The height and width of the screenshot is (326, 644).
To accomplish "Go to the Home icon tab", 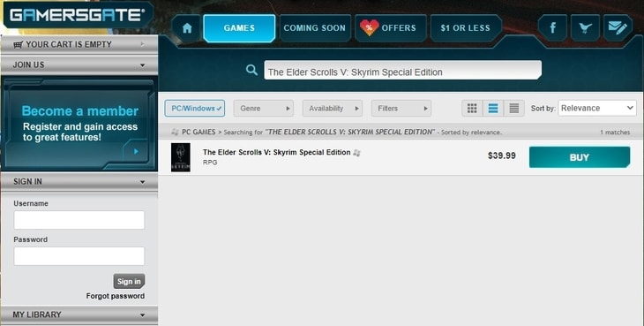I will click(x=187, y=28).
